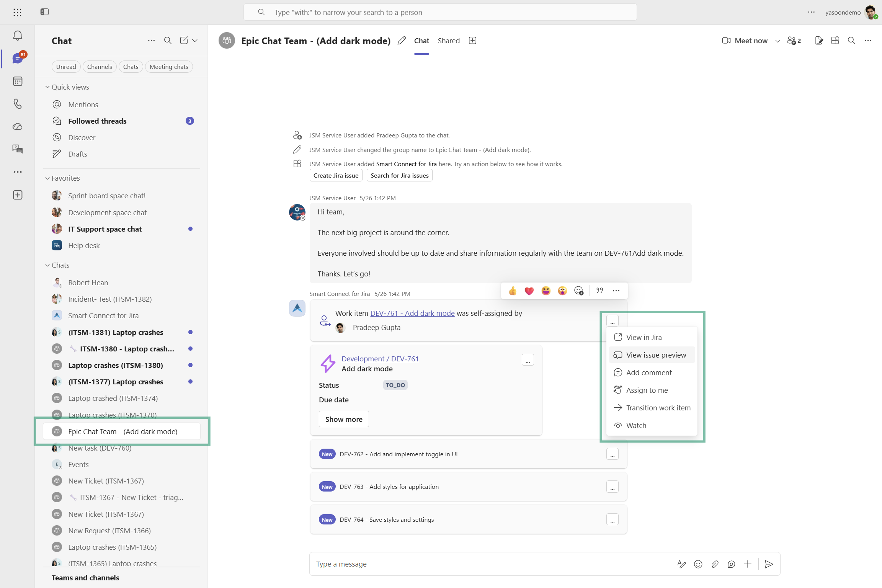Open Chat app in left rail
Viewport: 882px width, 588px height.
click(18, 59)
